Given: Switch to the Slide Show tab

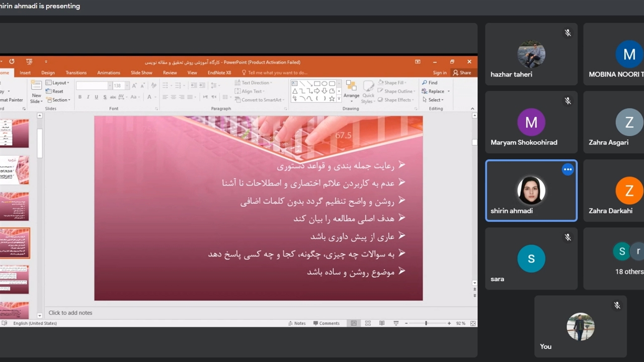Looking at the screenshot, I should pyautogui.click(x=141, y=72).
